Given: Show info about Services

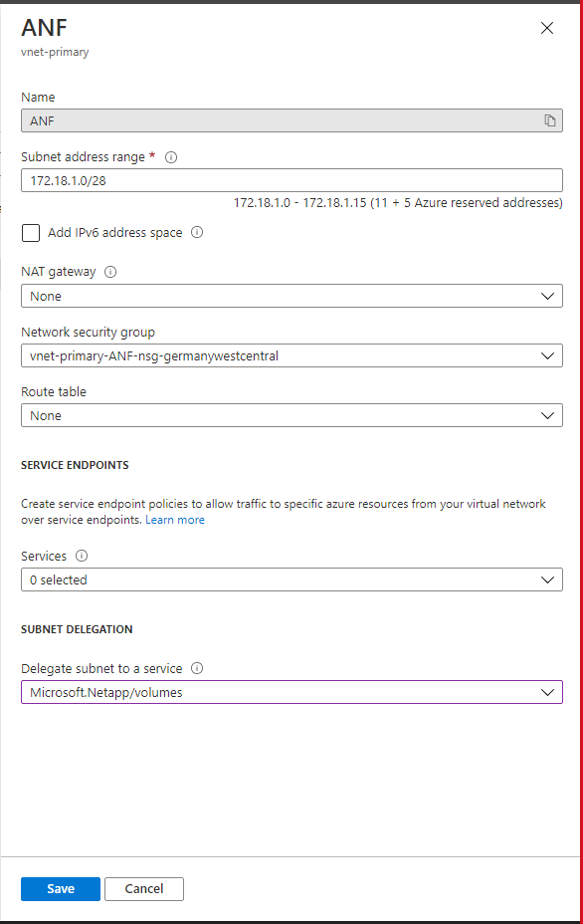Looking at the screenshot, I should 82,556.
